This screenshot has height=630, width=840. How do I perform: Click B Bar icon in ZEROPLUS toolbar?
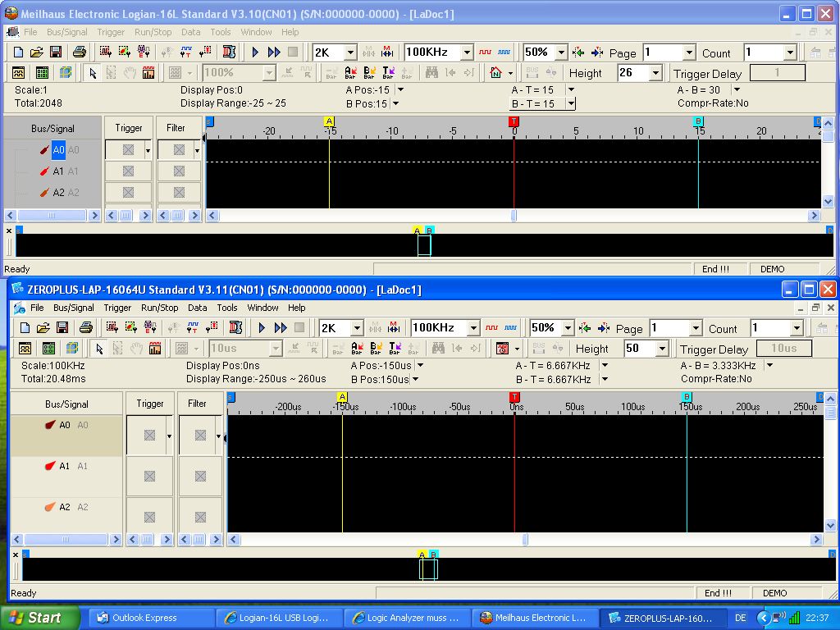tap(376, 349)
